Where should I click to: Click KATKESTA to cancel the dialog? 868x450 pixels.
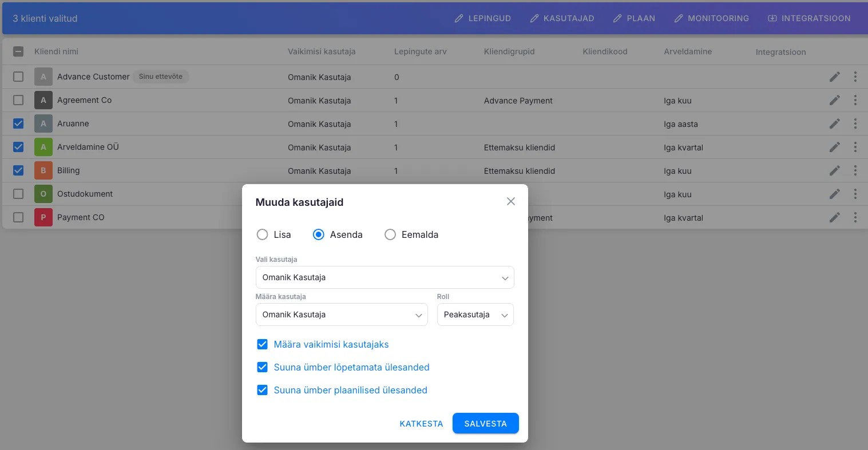421,424
